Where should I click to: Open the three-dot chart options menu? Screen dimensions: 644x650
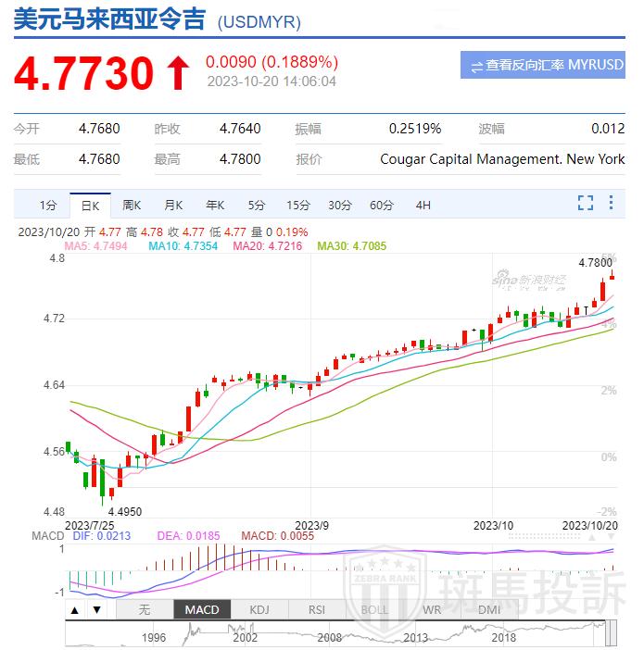pos(612,203)
